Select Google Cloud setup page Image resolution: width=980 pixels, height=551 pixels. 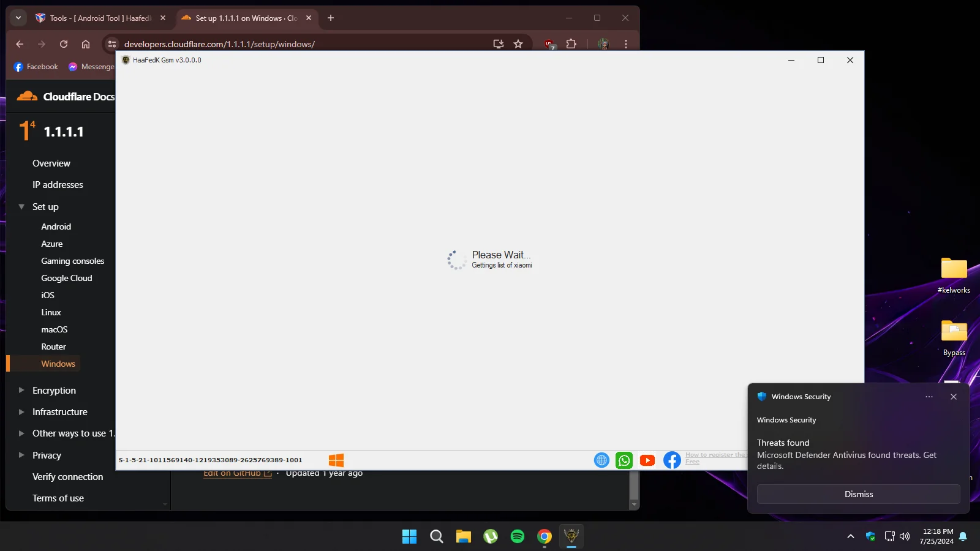[67, 278]
